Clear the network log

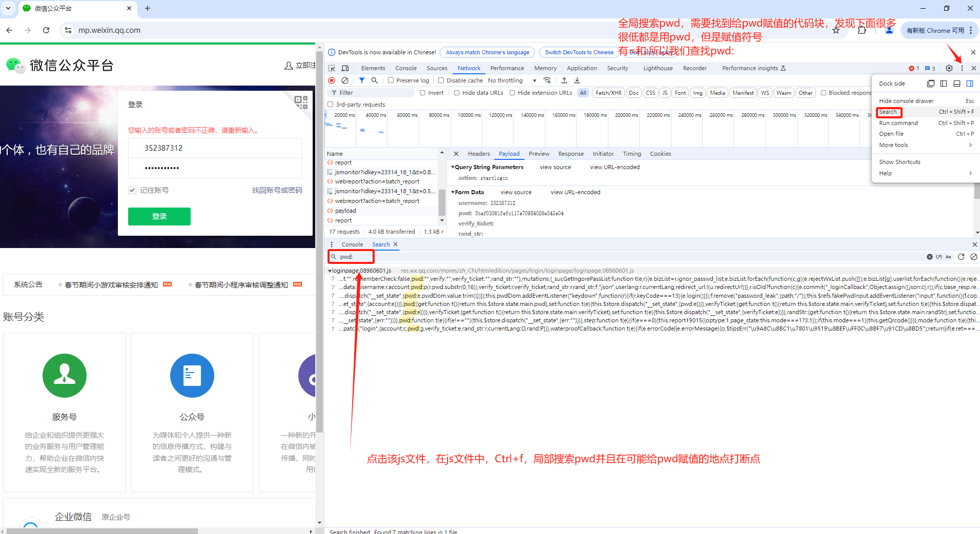345,80
